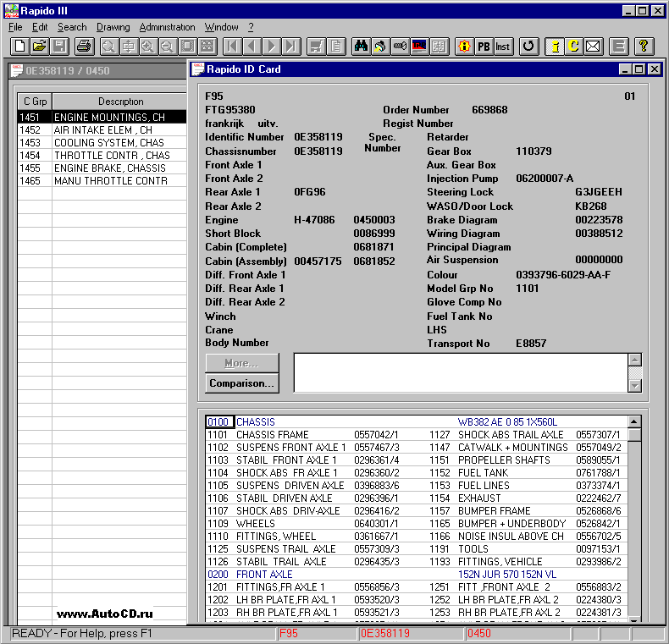Screen dimensions: 669x644
Task: Click the Comparison... button
Action: (242, 383)
